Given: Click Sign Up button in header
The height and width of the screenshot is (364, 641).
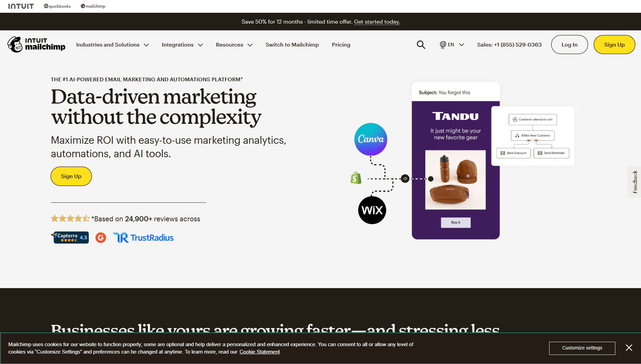Looking at the screenshot, I should [x=614, y=45].
